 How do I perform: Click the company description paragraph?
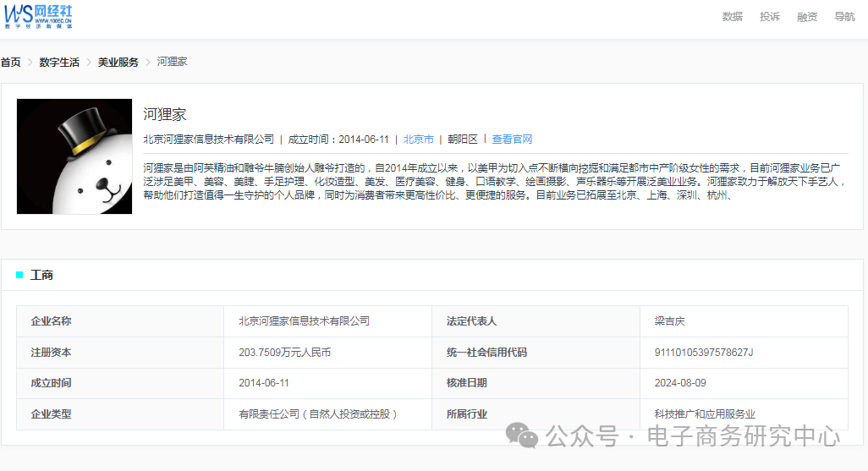click(x=494, y=182)
